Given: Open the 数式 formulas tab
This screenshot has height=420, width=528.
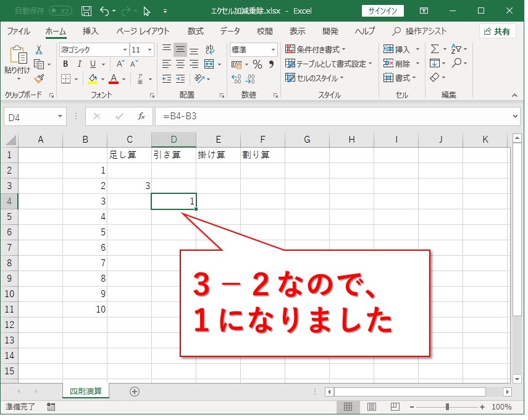Looking at the screenshot, I should pyautogui.click(x=196, y=31).
